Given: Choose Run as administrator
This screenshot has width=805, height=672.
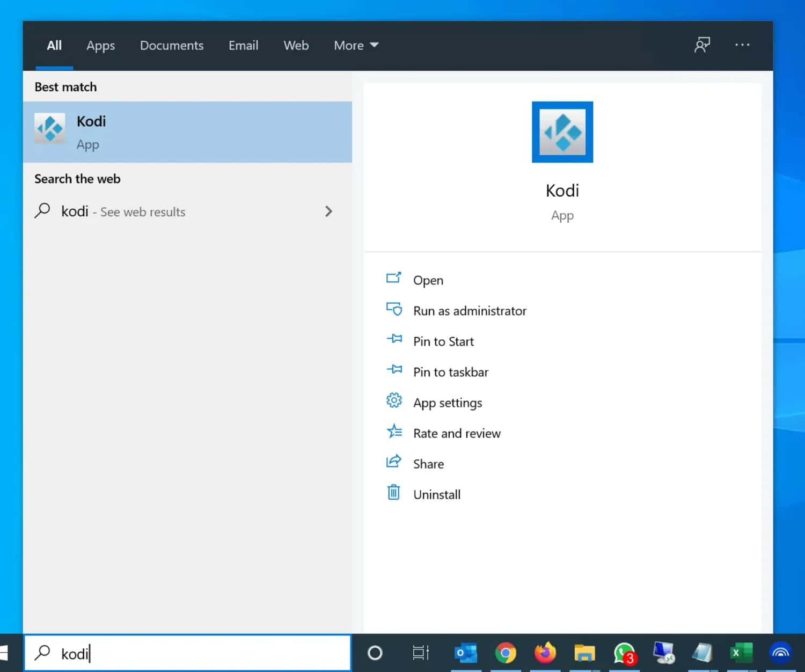Looking at the screenshot, I should (470, 311).
